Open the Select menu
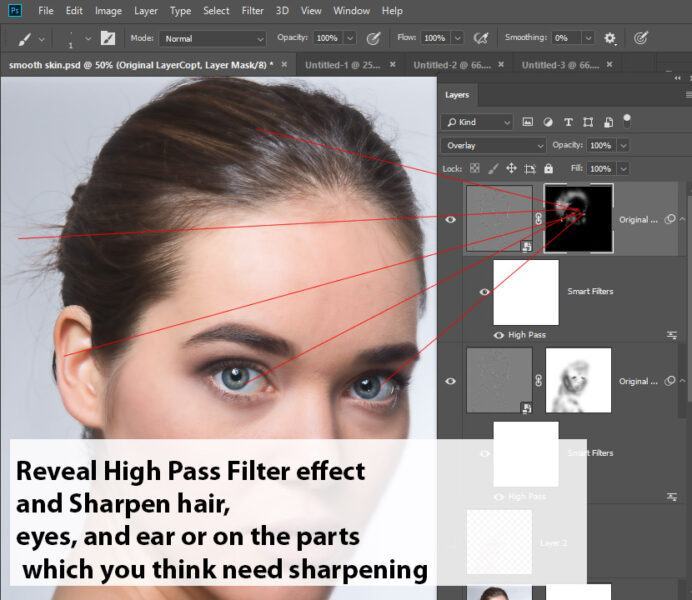 pos(216,11)
